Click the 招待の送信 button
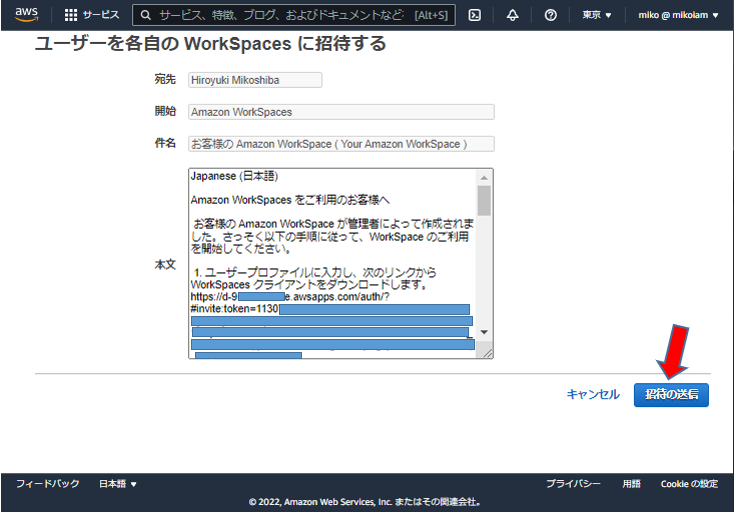 tap(671, 395)
